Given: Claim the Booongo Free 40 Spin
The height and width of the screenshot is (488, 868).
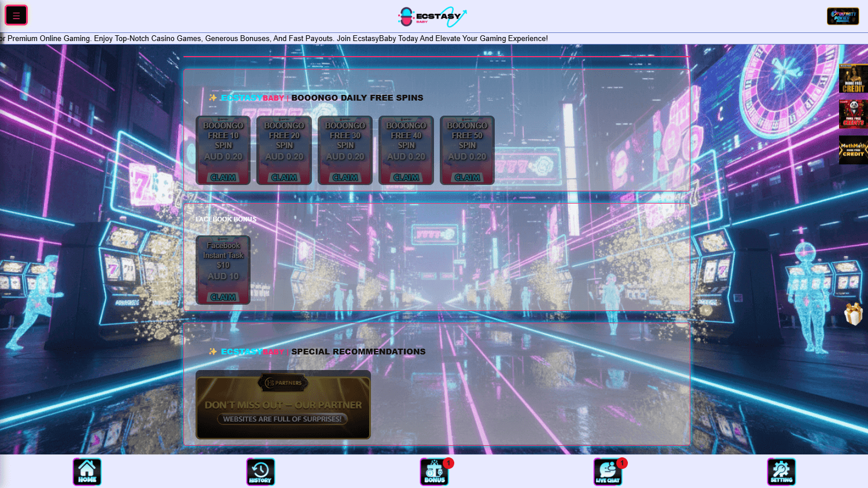Looking at the screenshot, I should (406, 178).
